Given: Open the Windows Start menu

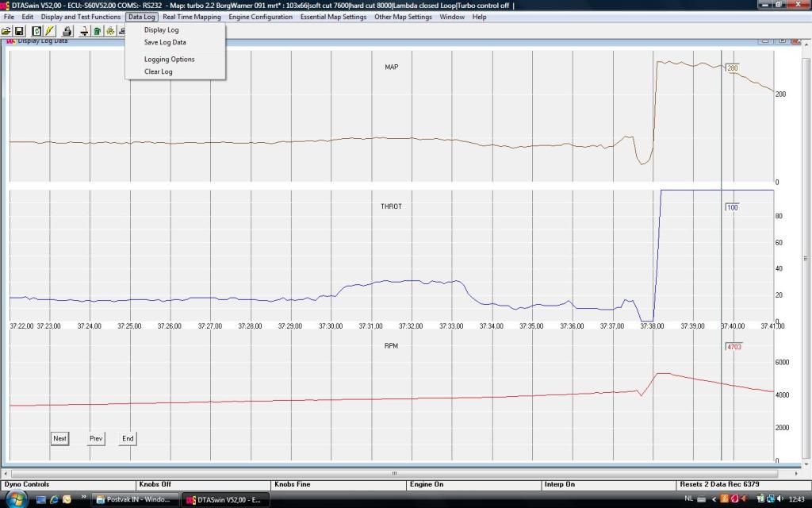Looking at the screenshot, I should coord(17,498).
